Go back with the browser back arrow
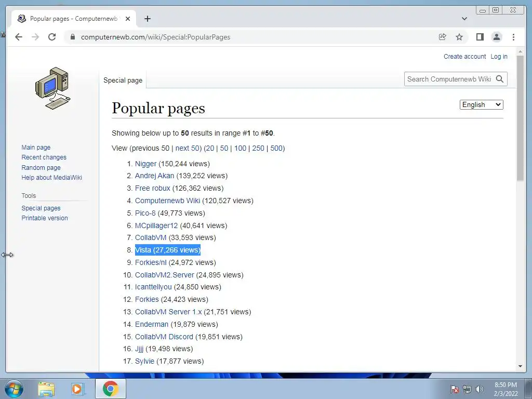532x399 pixels. (x=19, y=37)
